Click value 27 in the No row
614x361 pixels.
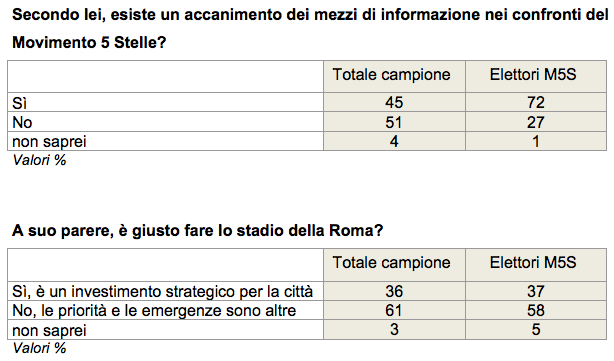click(536, 122)
